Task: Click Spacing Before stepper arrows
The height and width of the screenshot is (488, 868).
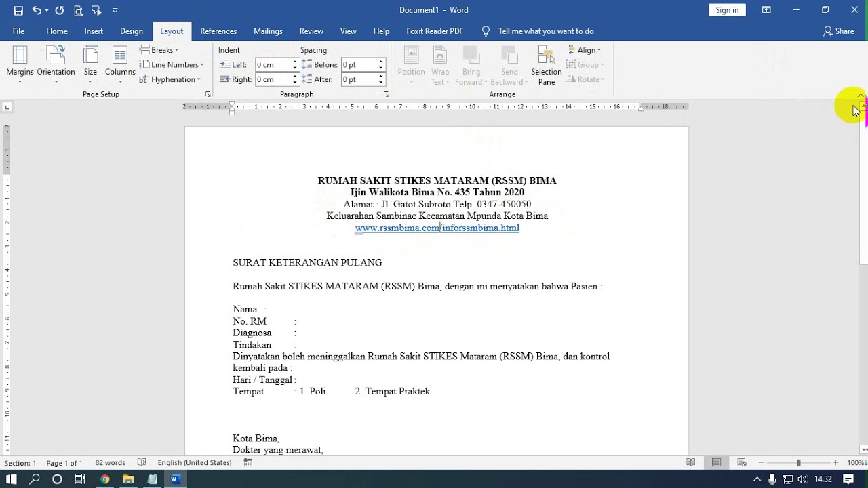Action: pos(381,65)
